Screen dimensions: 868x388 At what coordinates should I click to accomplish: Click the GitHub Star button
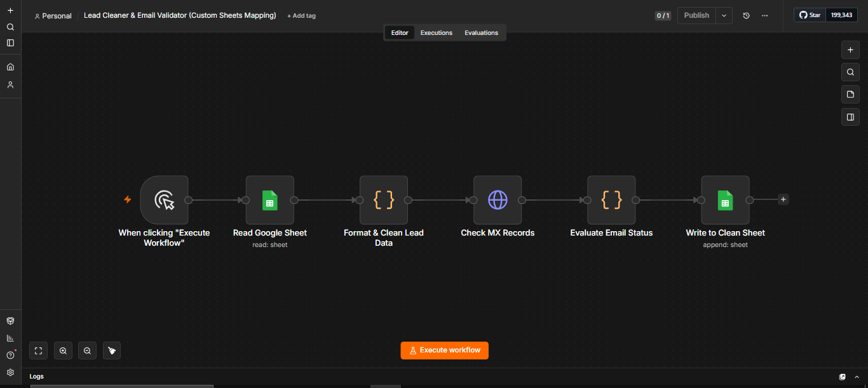click(810, 15)
